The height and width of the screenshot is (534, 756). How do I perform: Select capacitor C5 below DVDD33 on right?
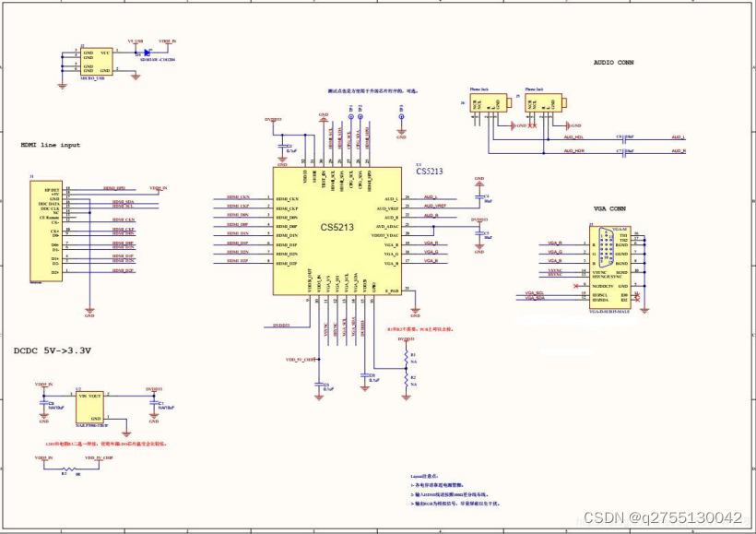point(479,233)
